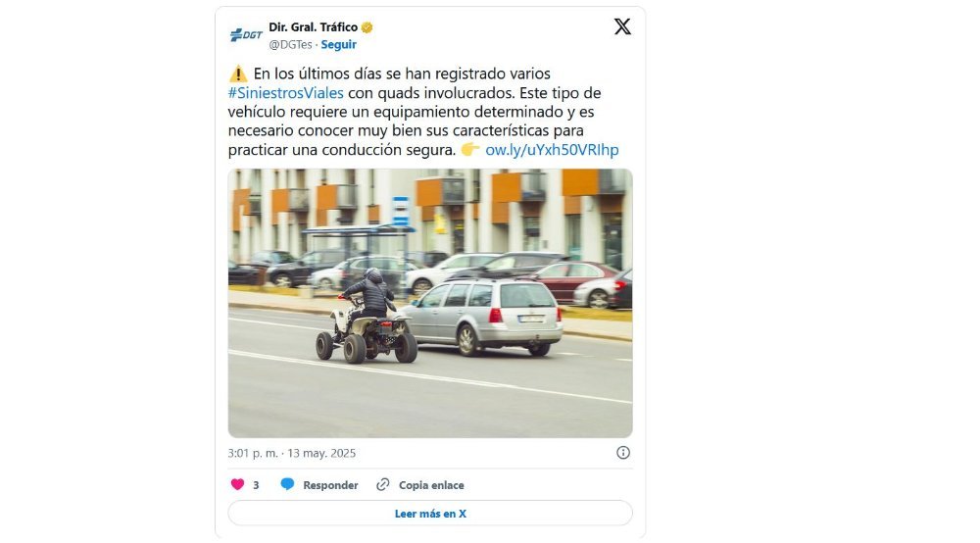The image size is (980, 543).
Task: Click the 3:01 p. m. 13 may. 2025 timestamp
Action: pyautogui.click(x=292, y=453)
